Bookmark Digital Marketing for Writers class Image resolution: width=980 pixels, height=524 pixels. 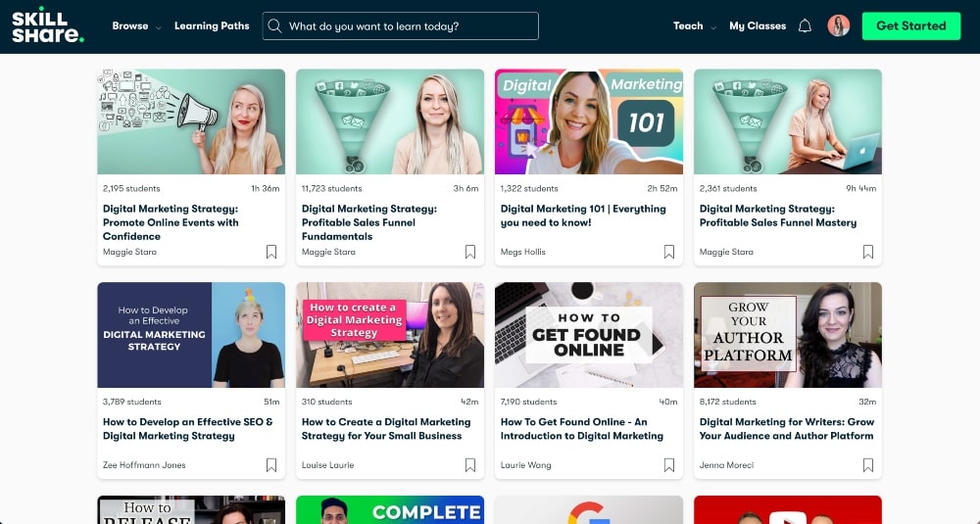[868, 465]
